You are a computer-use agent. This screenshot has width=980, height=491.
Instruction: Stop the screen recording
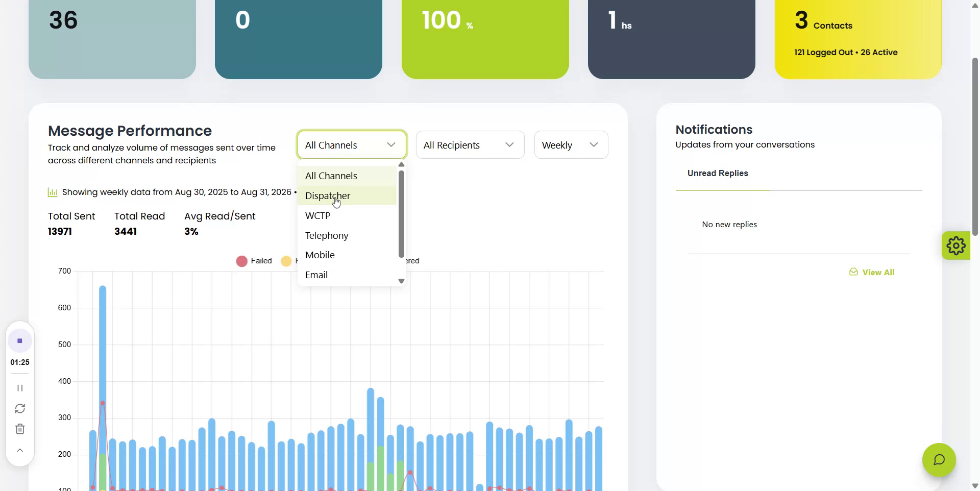[x=20, y=341]
